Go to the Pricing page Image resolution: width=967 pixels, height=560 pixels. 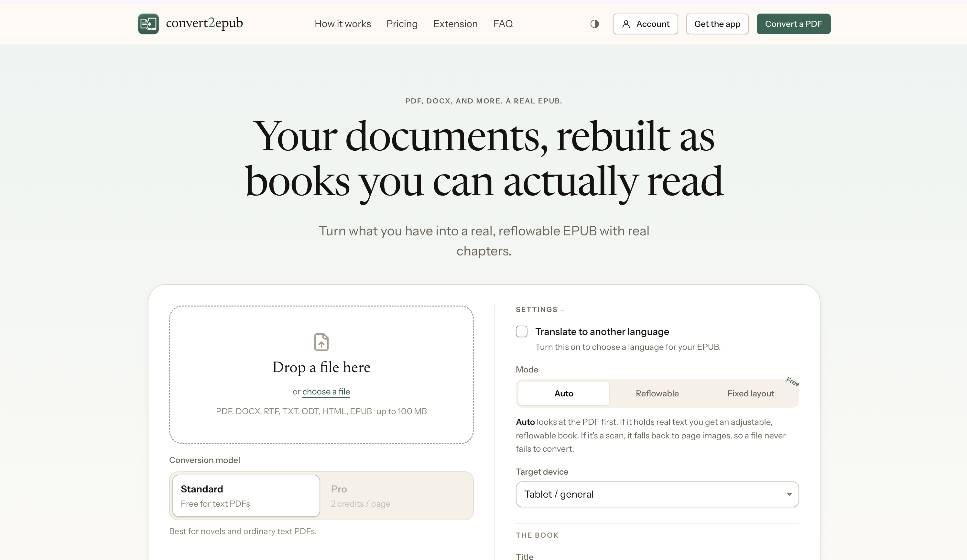[402, 24]
